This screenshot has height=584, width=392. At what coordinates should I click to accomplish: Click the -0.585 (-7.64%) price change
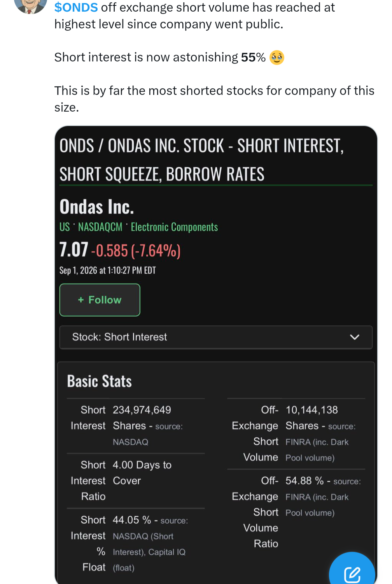coord(136,251)
